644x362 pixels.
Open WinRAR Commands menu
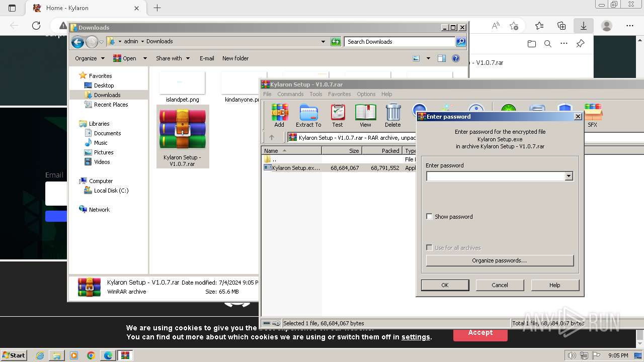(290, 94)
